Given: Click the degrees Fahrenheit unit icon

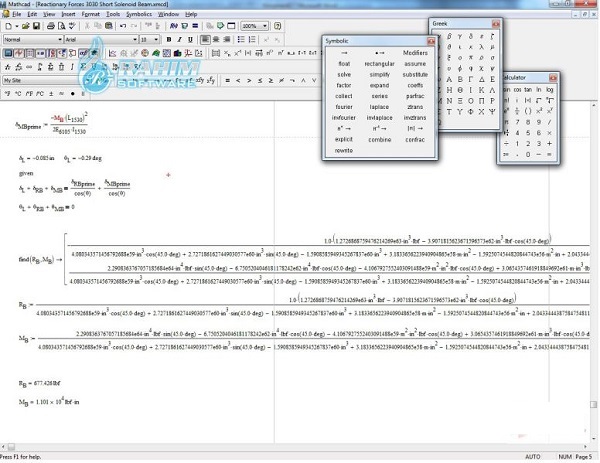Looking at the screenshot, I should (x=7, y=94).
